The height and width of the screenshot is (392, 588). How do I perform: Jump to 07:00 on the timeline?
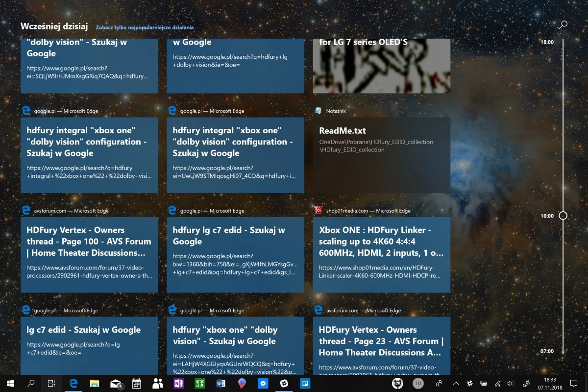coord(547,351)
